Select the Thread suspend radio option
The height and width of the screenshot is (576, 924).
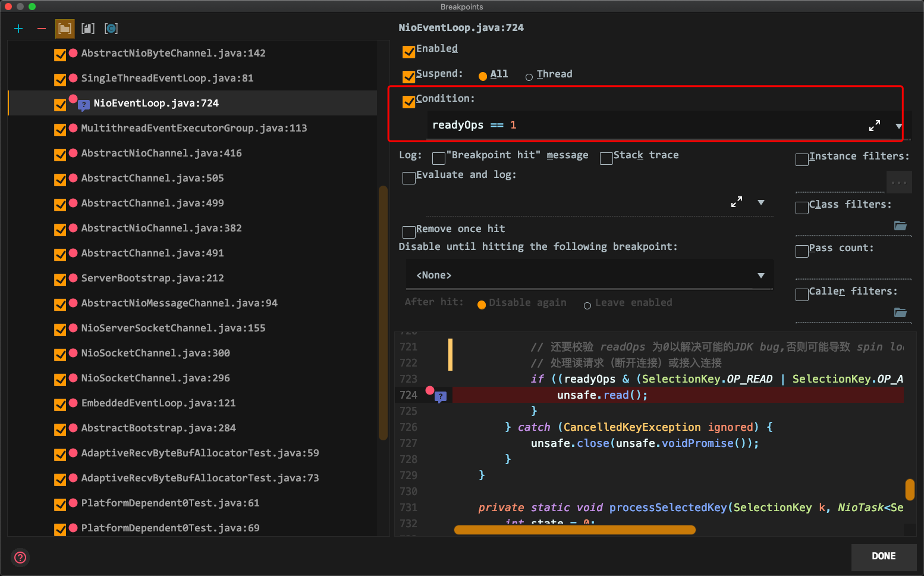529,77
